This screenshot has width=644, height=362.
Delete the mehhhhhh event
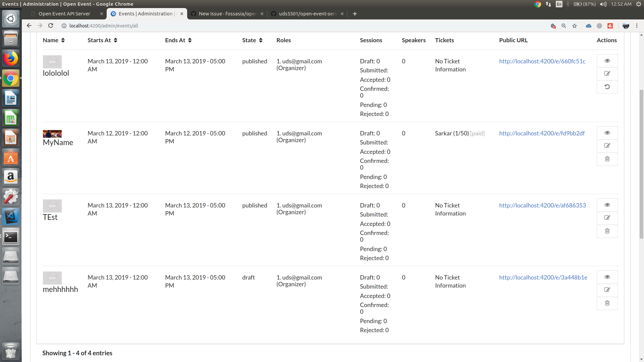pyautogui.click(x=607, y=303)
